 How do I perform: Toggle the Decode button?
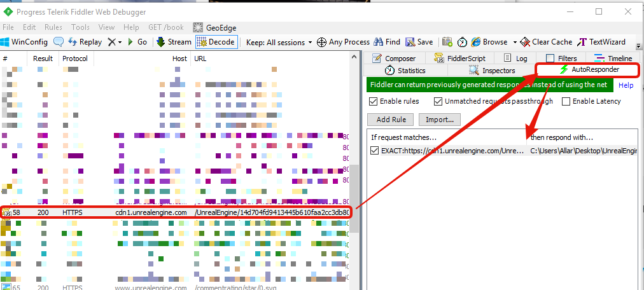216,42
